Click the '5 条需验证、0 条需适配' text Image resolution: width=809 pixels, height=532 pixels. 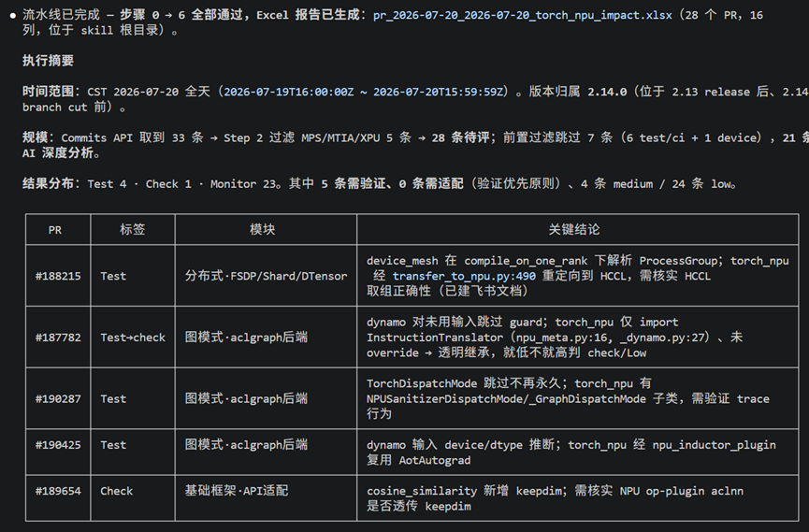[392, 183]
